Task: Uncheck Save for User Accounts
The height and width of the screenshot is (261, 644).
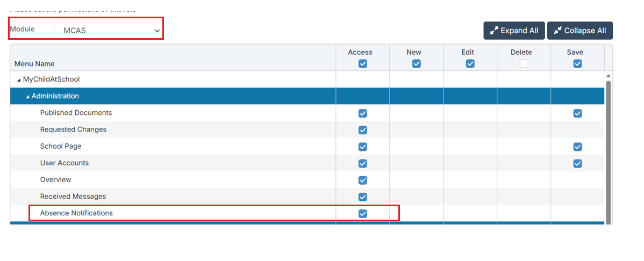Action: coord(577,163)
